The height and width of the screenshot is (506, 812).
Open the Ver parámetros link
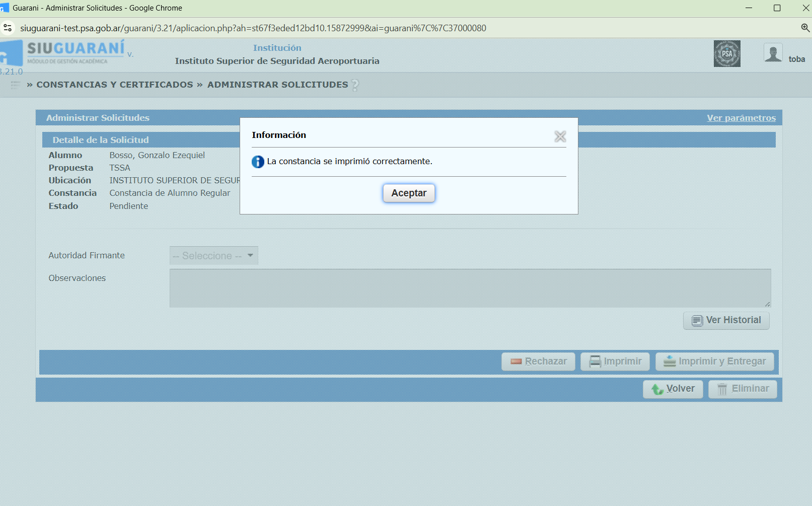tap(741, 118)
